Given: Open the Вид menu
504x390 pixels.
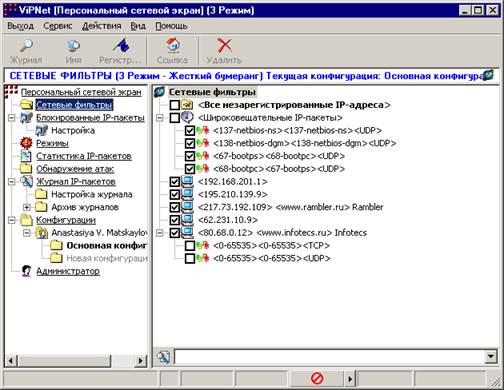Looking at the screenshot, I should [138, 26].
